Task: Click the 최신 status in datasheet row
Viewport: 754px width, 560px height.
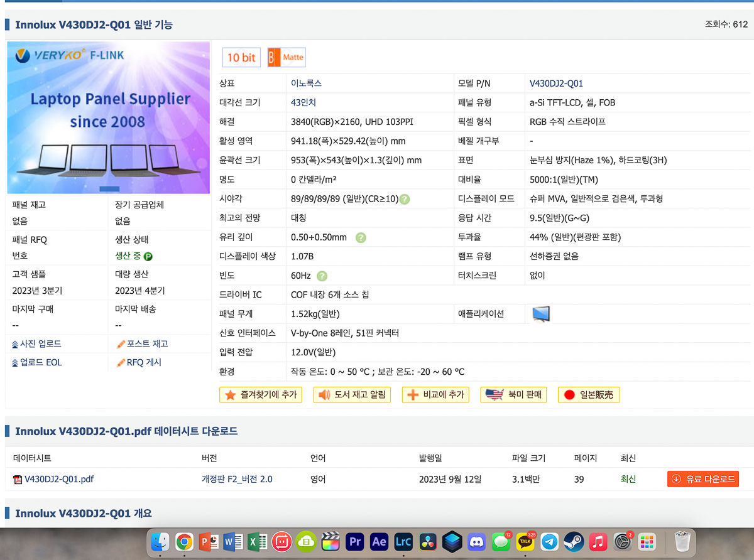Action: coord(628,480)
